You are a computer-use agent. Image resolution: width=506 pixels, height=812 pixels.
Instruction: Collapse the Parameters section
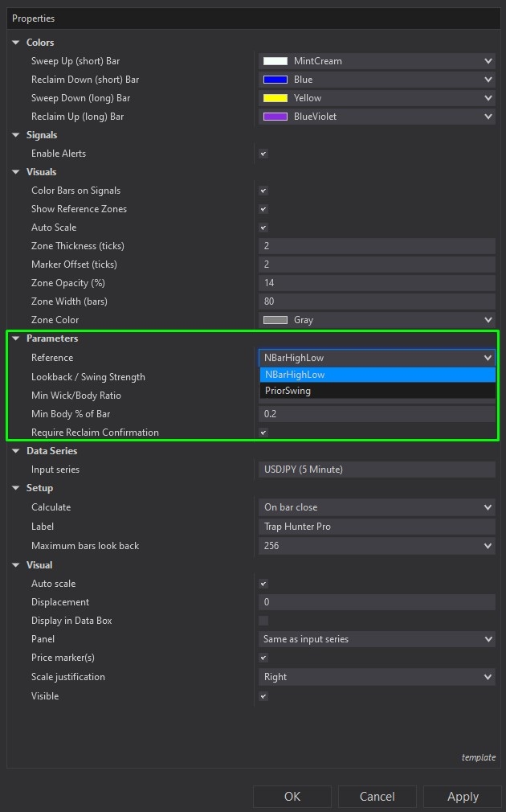point(16,338)
